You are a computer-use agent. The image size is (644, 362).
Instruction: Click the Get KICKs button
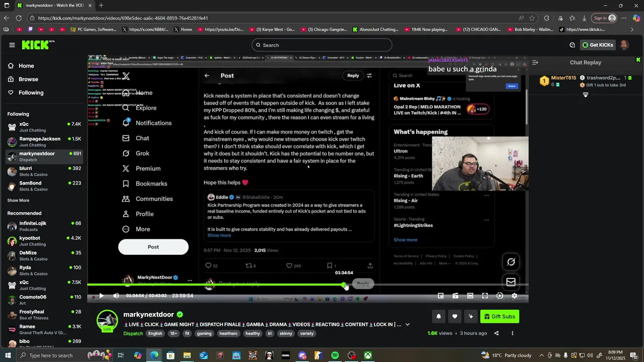click(598, 45)
